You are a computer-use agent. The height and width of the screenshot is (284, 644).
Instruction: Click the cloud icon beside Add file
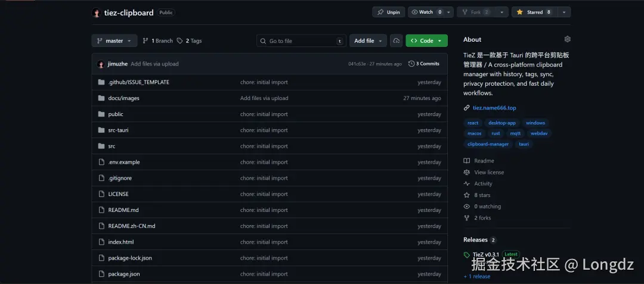(397, 40)
